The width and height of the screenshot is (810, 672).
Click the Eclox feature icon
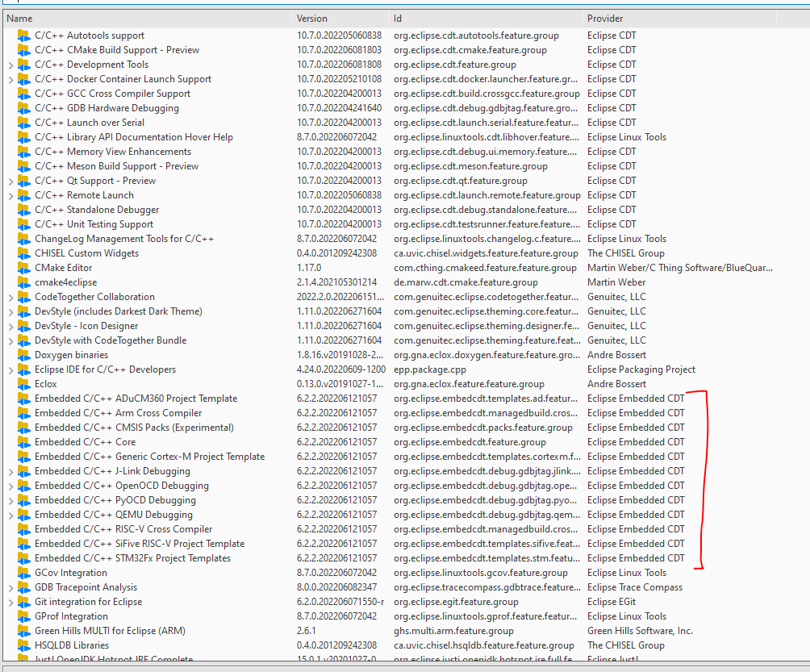(23, 384)
